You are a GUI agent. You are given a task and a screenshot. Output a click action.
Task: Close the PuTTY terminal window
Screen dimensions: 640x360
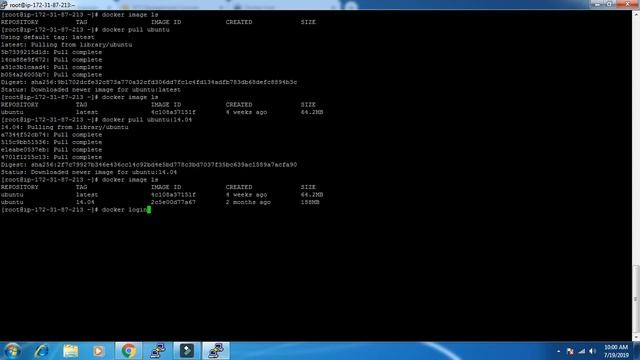pos(627,4)
